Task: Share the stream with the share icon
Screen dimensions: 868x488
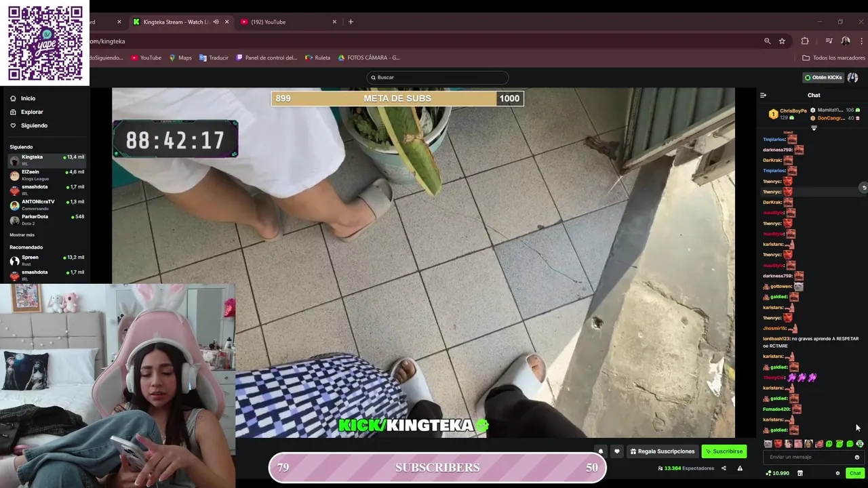Action: [724, 468]
